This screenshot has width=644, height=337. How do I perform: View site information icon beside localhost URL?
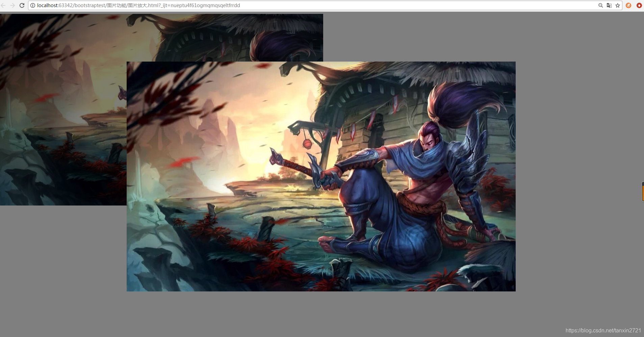tap(33, 5)
